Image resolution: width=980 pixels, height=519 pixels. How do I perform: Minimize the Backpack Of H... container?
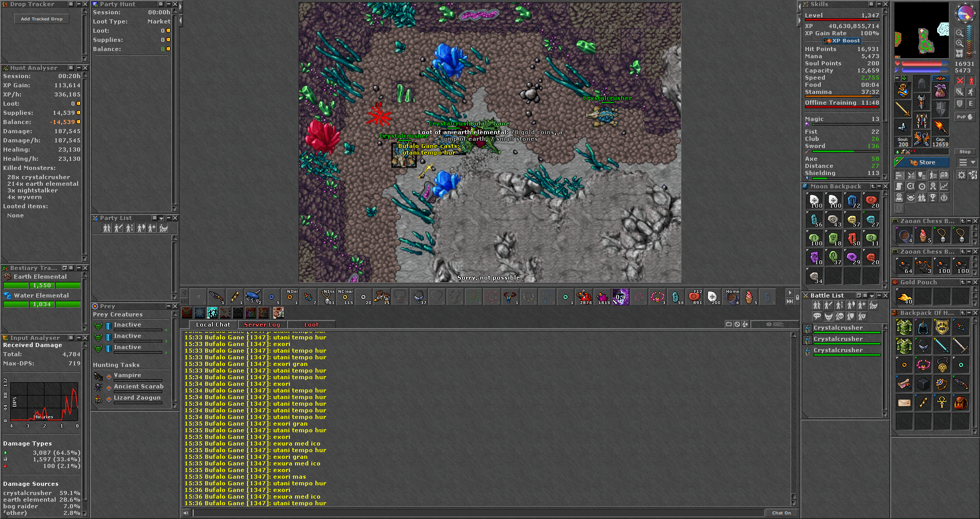[969, 313]
